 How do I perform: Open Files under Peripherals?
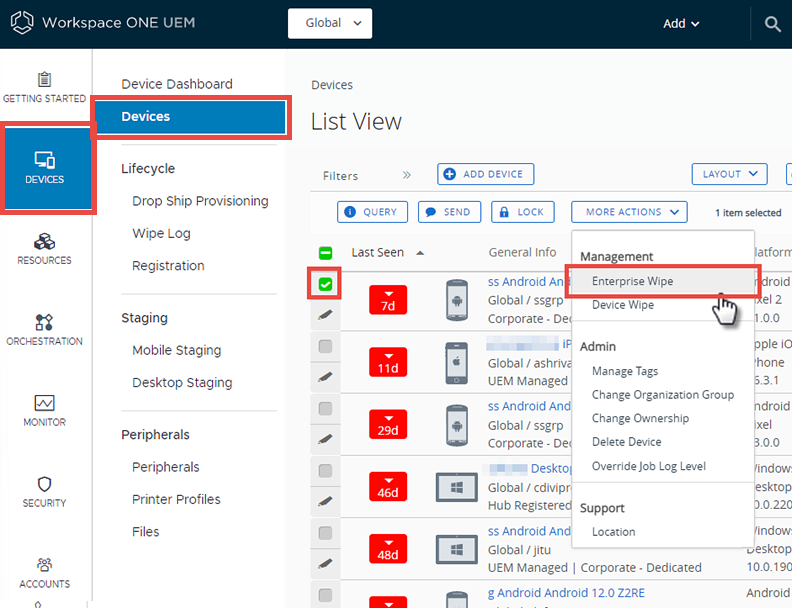(x=145, y=532)
